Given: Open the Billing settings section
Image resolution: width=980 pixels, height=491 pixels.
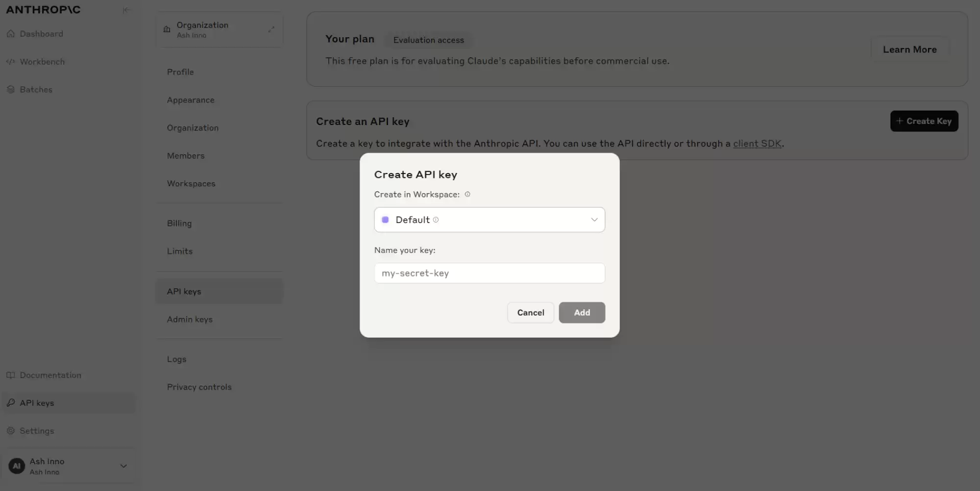Looking at the screenshot, I should [179, 223].
